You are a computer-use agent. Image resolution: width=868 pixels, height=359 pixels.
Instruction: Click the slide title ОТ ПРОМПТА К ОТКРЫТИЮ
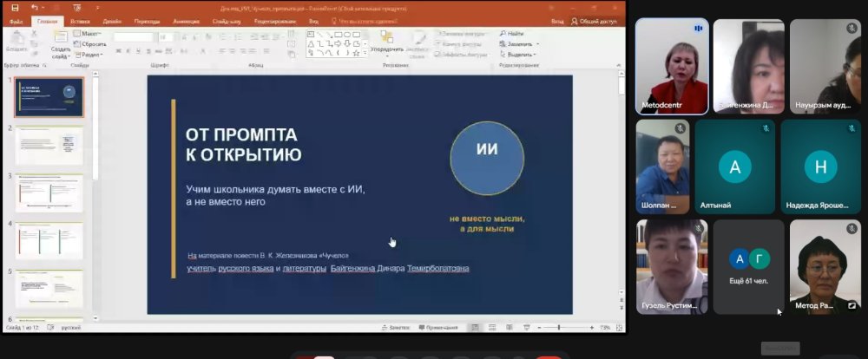tap(244, 144)
